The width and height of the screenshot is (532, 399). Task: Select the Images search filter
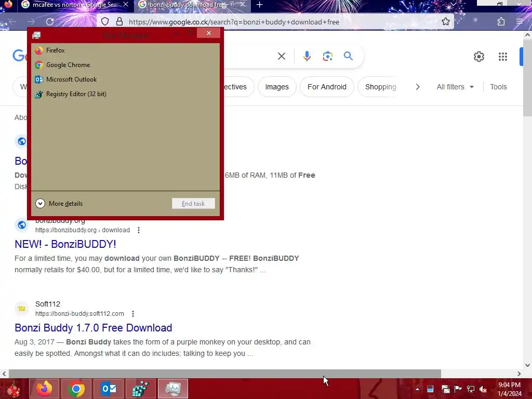pyautogui.click(x=277, y=87)
